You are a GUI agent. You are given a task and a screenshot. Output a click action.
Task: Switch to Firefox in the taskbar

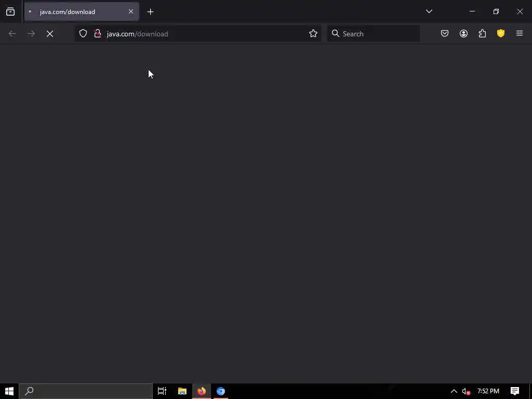pos(202,391)
